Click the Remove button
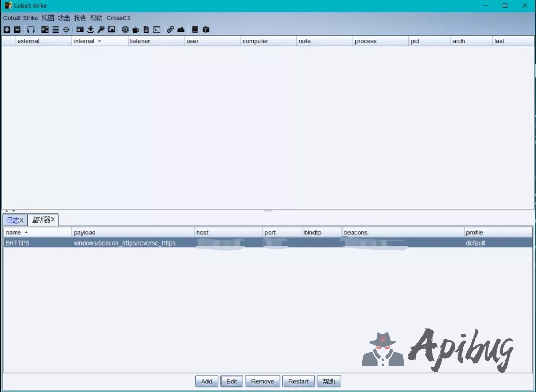This screenshot has height=392, width=536. [263, 381]
